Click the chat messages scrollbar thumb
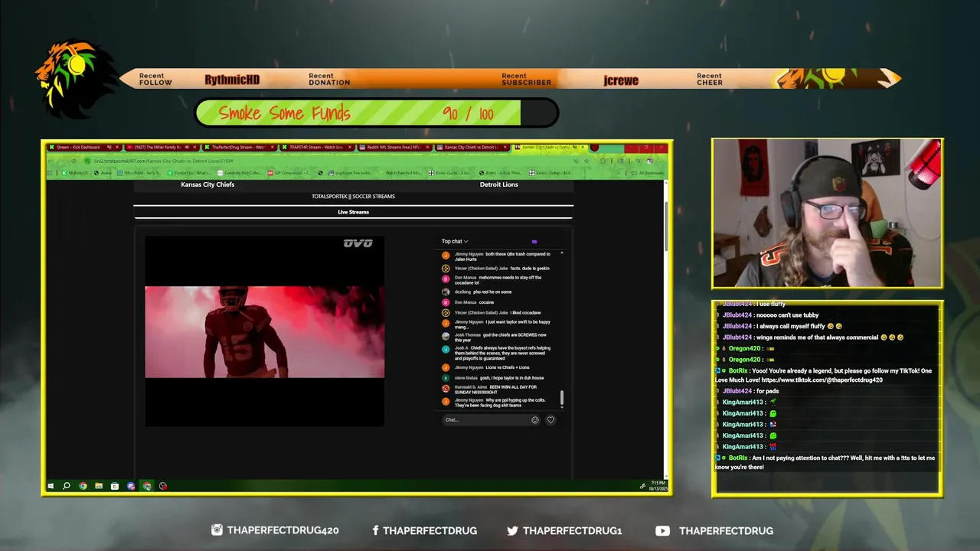The image size is (980, 551). [562, 398]
